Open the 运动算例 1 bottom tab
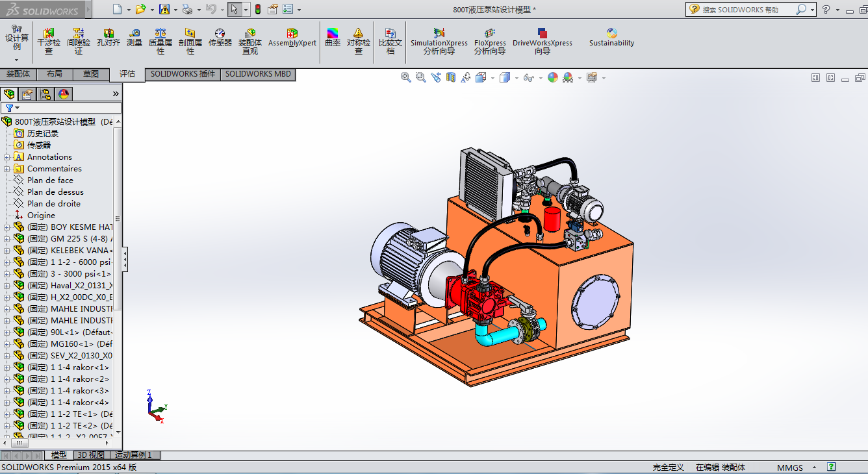The width and height of the screenshot is (868, 474). [x=133, y=455]
